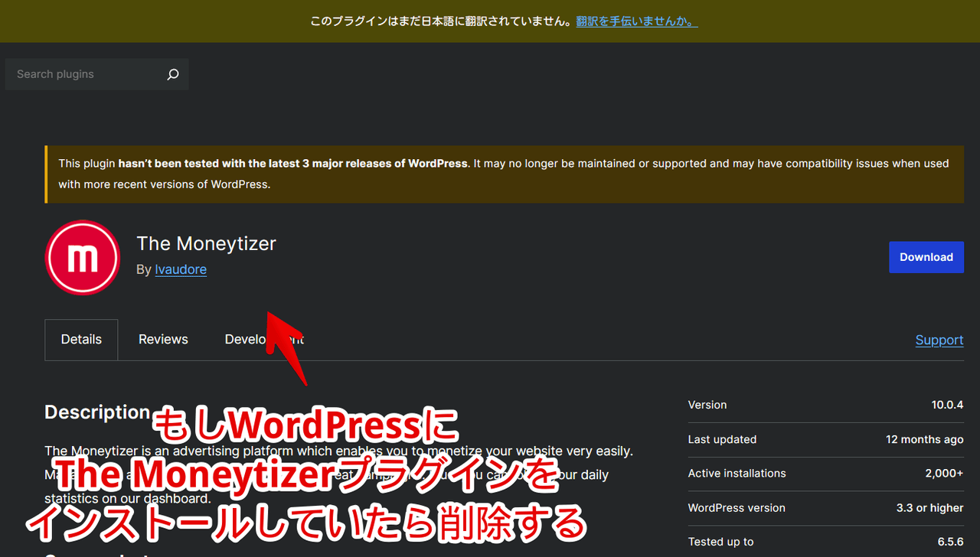Image resolution: width=980 pixels, height=557 pixels.
Task: Switch to the Reviews tab
Action: point(163,340)
